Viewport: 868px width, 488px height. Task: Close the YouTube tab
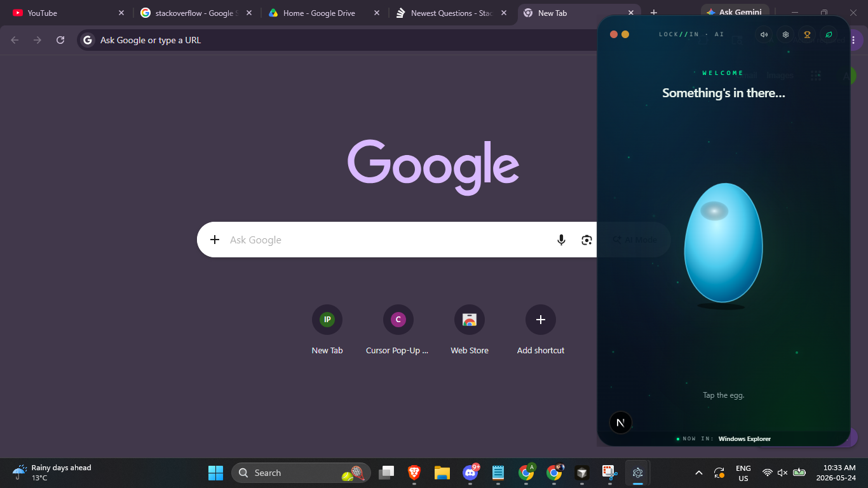point(121,13)
